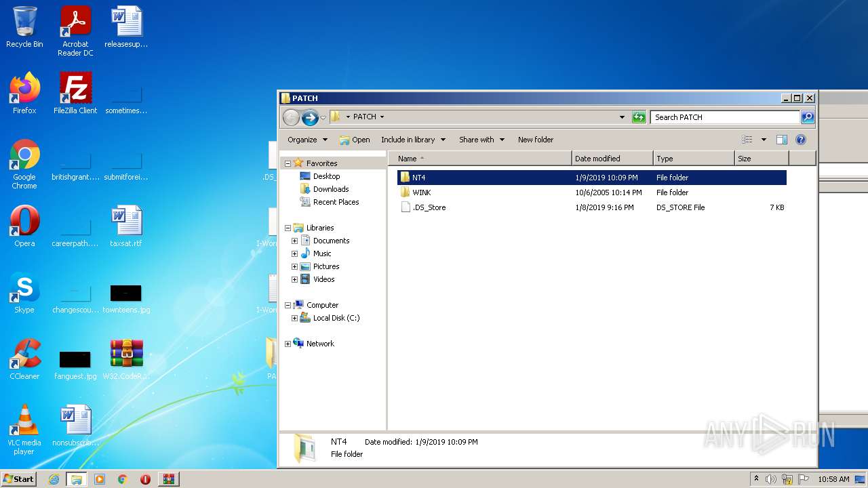Open Recent Places in Favorites

point(336,202)
